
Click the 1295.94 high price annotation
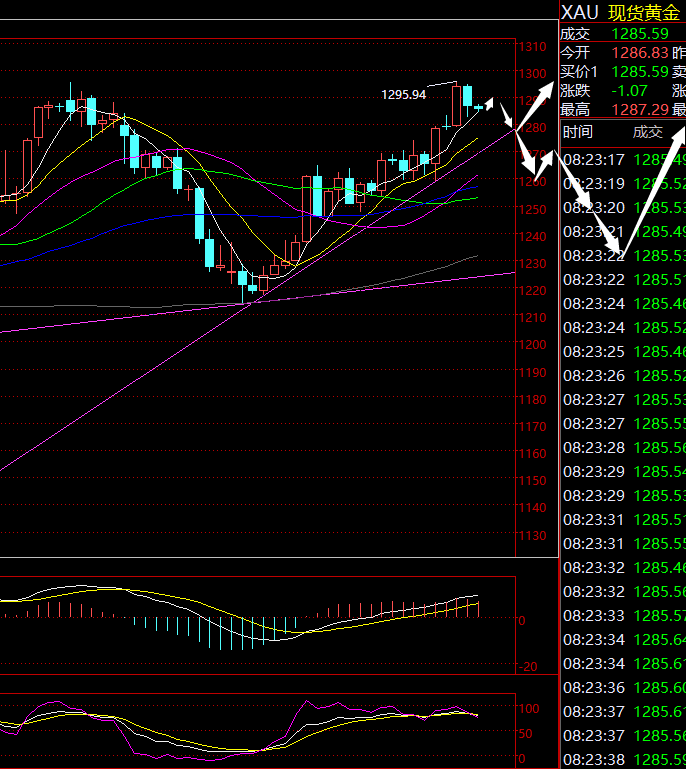click(x=403, y=95)
